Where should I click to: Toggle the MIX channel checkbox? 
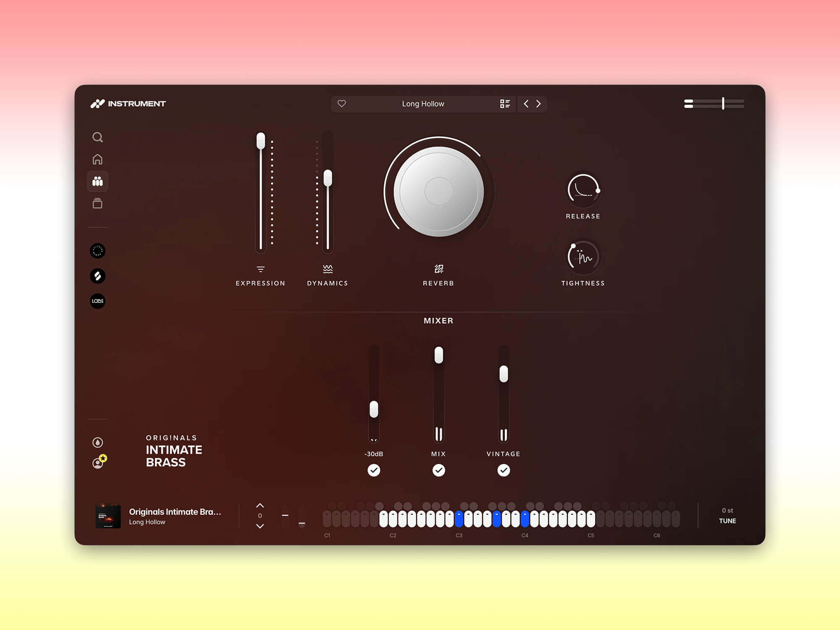438,470
